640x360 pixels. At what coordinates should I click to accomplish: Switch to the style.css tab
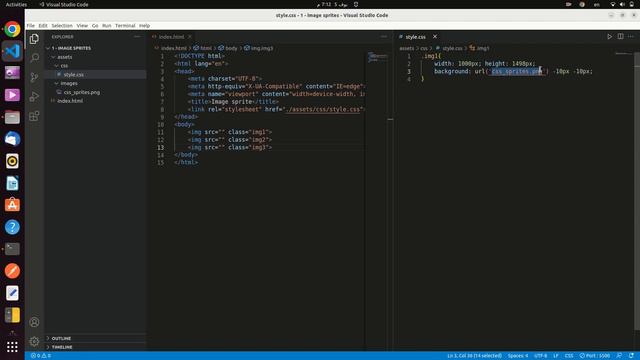click(x=417, y=37)
